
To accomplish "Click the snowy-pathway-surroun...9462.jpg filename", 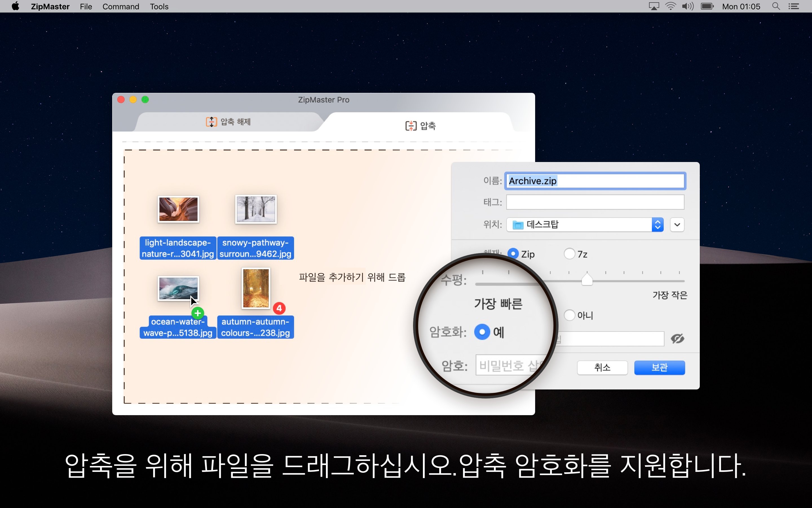I will (255, 248).
